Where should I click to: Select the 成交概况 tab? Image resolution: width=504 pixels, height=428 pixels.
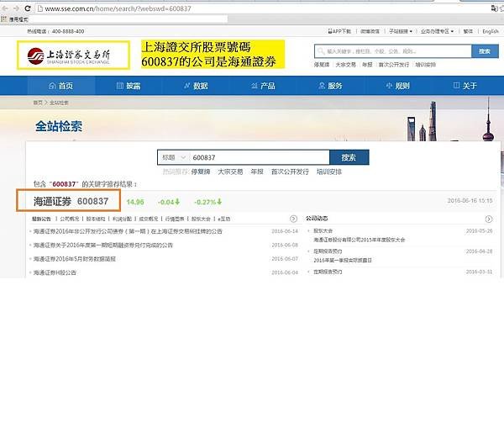pyautogui.click(x=148, y=219)
